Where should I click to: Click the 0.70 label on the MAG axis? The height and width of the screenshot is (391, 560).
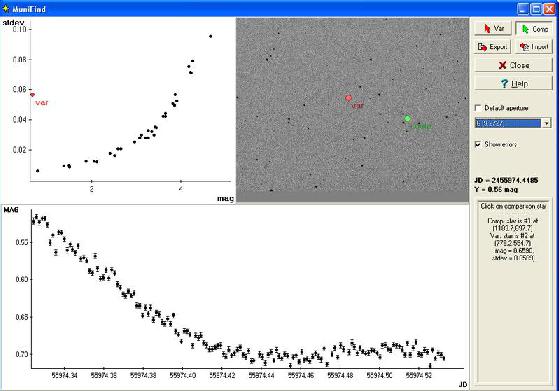pos(21,354)
